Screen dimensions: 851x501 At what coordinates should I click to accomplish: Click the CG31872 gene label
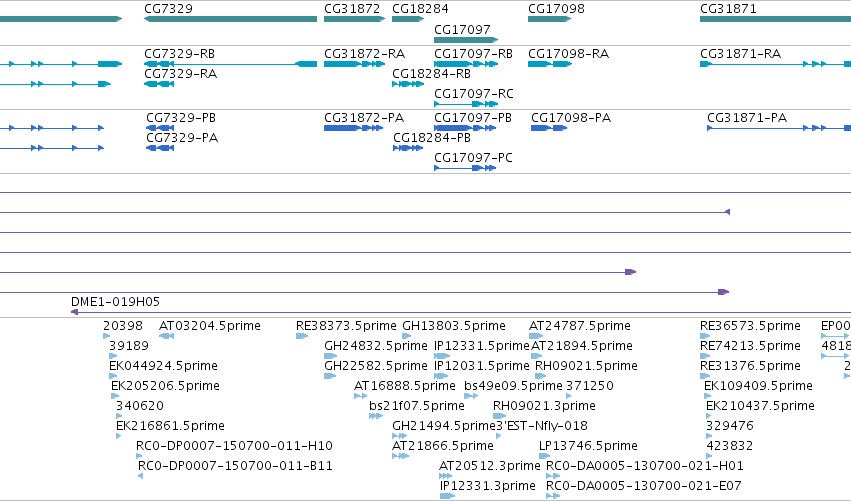click(352, 9)
